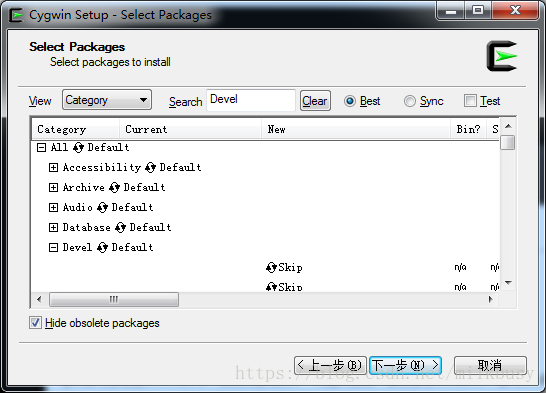Click the Default text beside Database
546x393 pixels.
coord(150,228)
